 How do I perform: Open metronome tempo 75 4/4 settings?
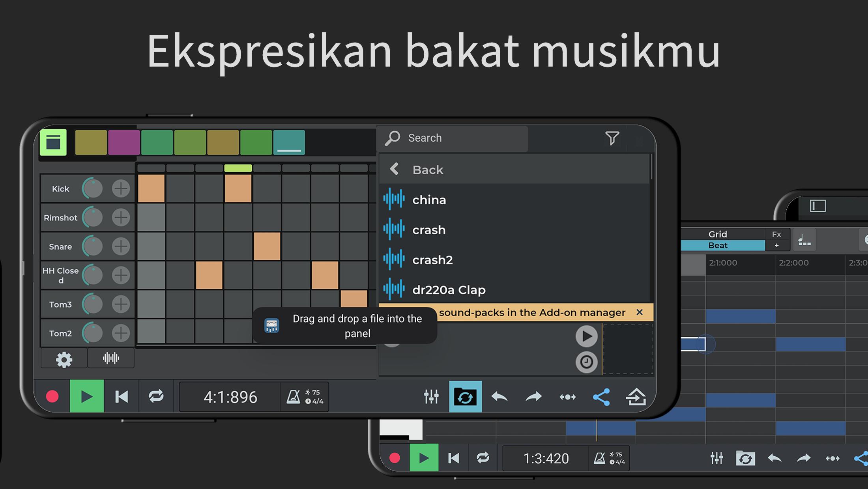pyautogui.click(x=305, y=397)
